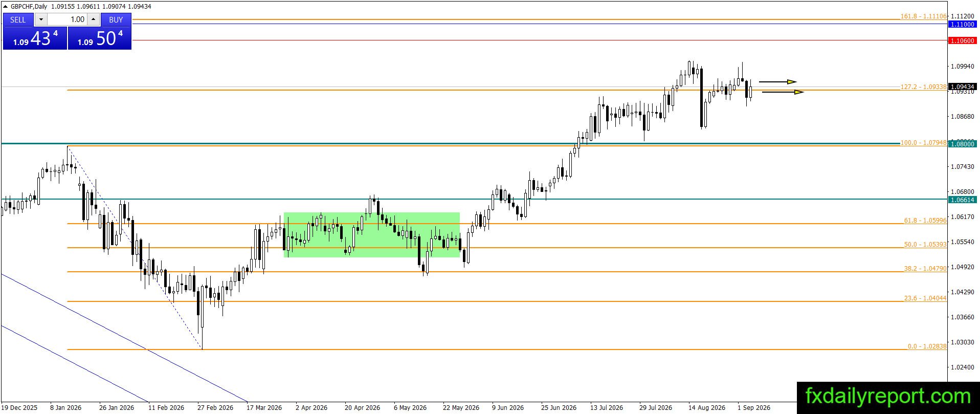
Task: Decrease lot volume with down arrow
Action: tap(41, 19)
